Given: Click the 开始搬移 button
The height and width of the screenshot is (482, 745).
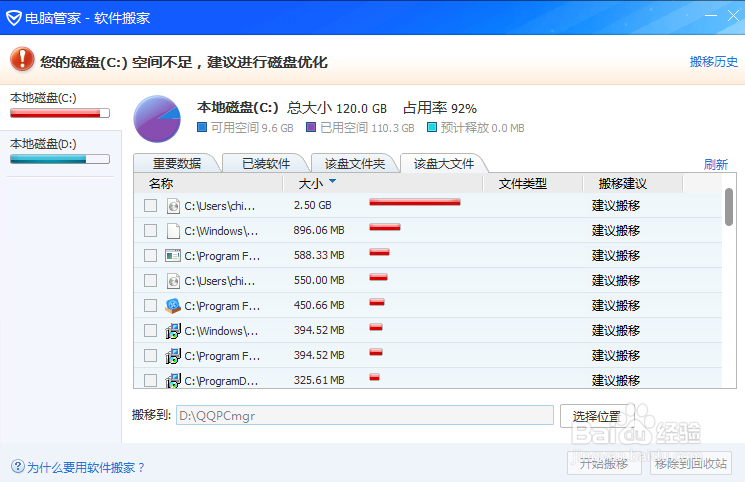Looking at the screenshot, I should [604, 463].
